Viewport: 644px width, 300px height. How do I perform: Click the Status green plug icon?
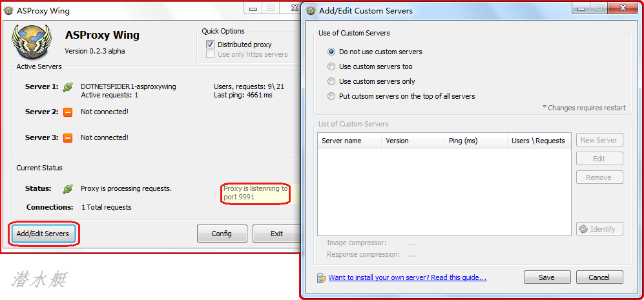pyautogui.click(x=68, y=189)
